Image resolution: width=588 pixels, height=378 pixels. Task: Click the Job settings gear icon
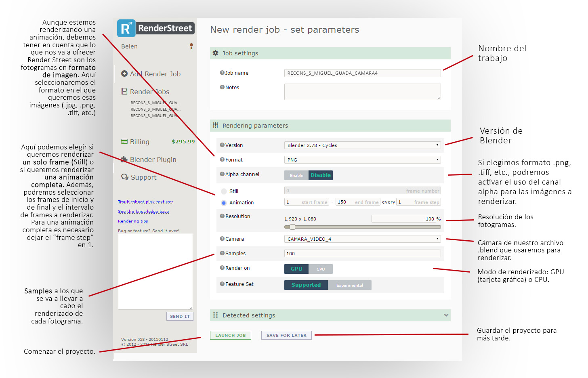216,53
